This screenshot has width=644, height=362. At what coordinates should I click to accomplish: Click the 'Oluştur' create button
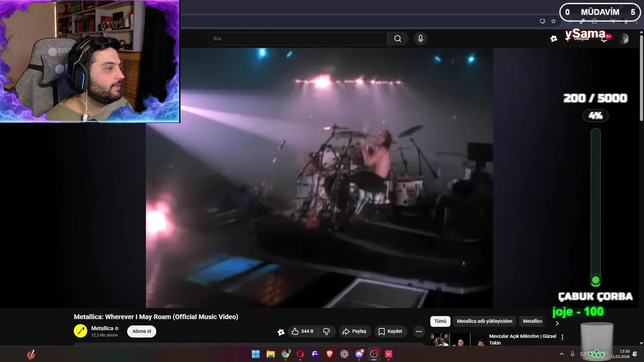pyautogui.click(x=578, y=39)
